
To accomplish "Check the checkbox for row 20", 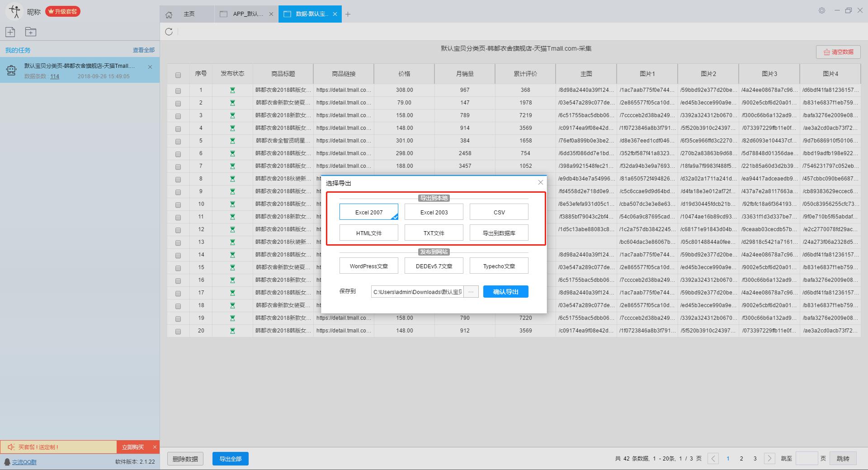I will pyautogui.click(x=178, y=332).
